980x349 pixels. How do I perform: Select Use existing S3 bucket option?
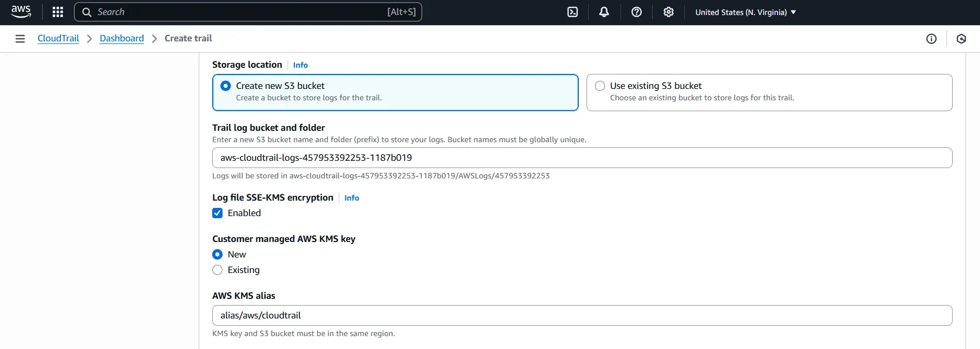coord(600,86)
